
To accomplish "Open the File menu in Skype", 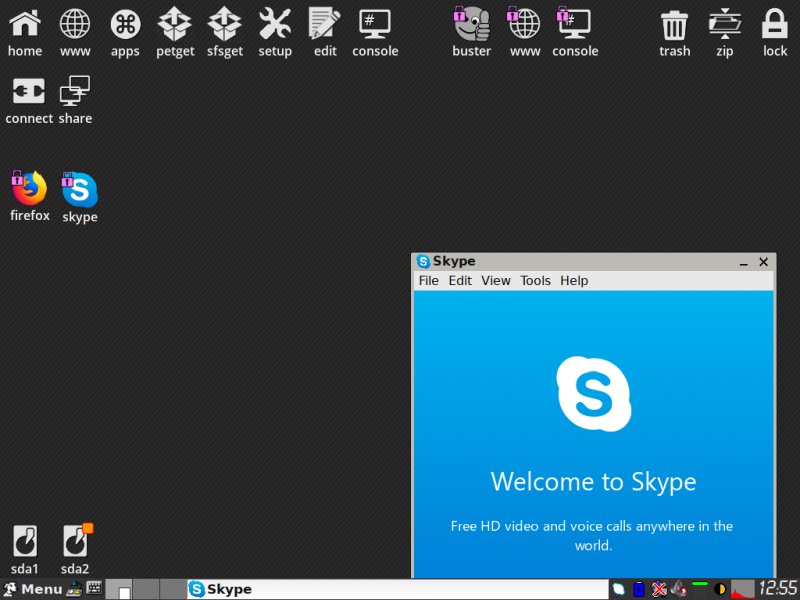I will (x=428, y=280).
